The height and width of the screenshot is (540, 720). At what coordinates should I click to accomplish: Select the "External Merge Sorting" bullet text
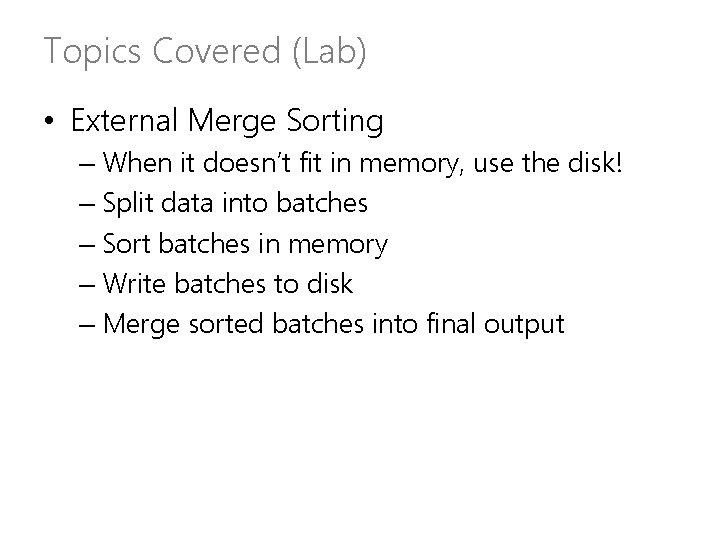point(227,122)
